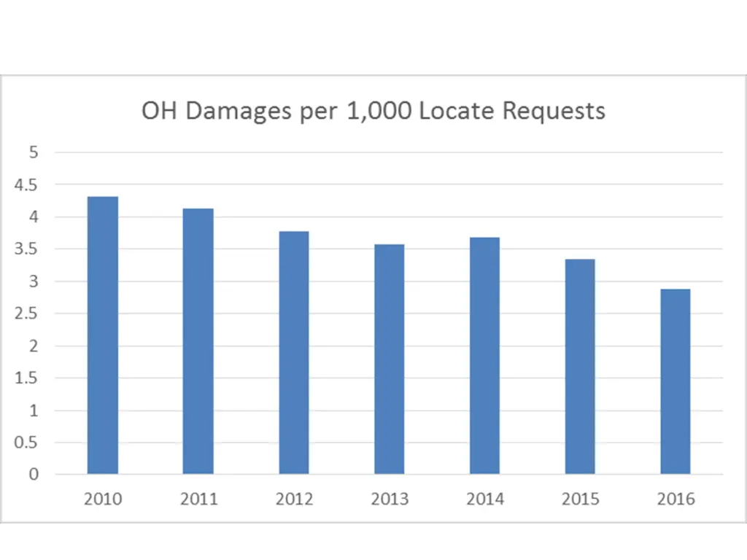Image resolution: width=747 pixels, height=560 pixels.
Task: Click the 4.5 y-axis label
Action: pos(27,185)
